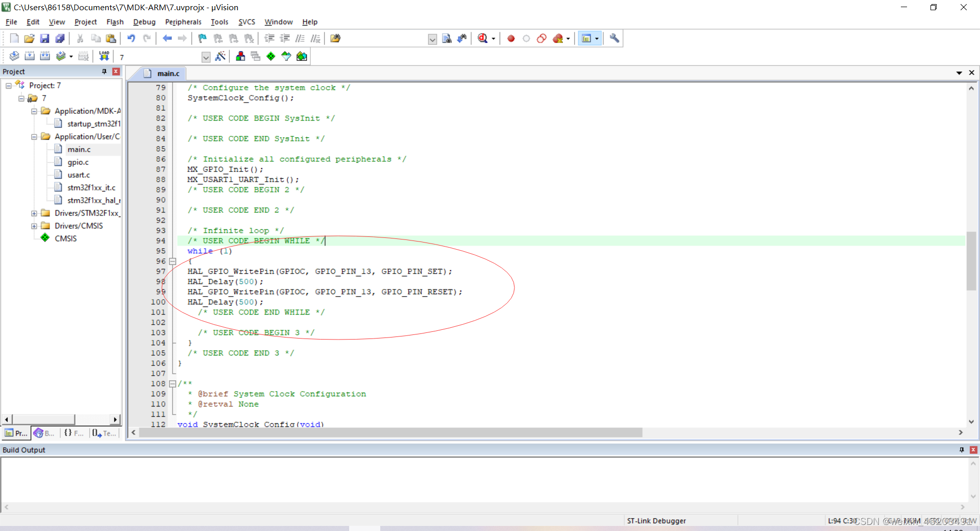The width and height of the screenshot is (980, 531).
Task: Save the current file with the Save icon
Action: point(44,38)
